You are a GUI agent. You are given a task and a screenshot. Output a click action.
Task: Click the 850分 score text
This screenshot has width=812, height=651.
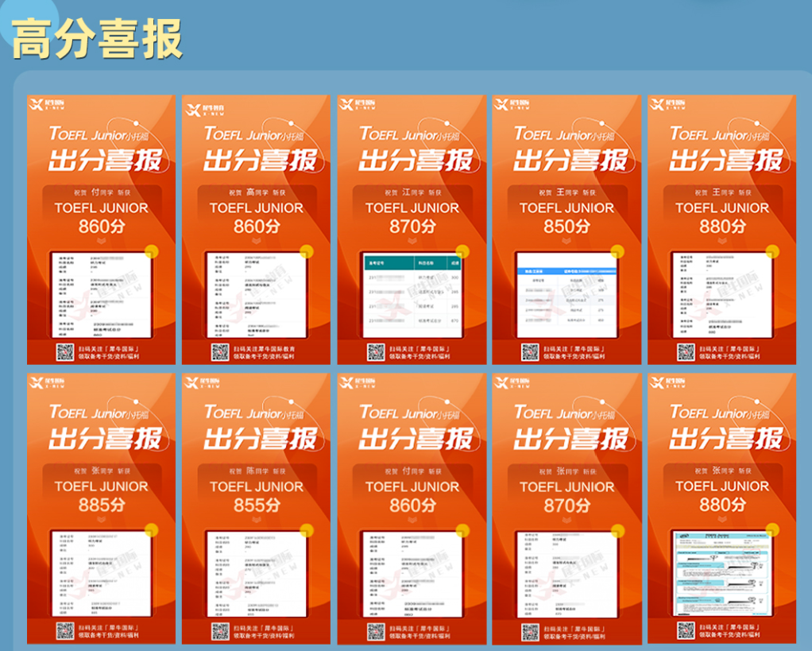click(x=566, y=227)
